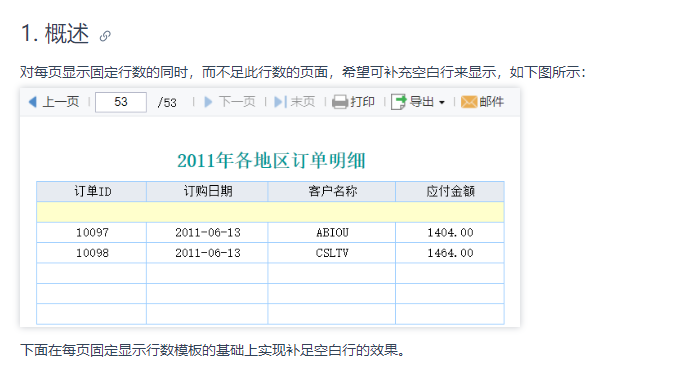691x368 pixels.
Task: Click the /53 total pages text
Action: tap(167, 103)
